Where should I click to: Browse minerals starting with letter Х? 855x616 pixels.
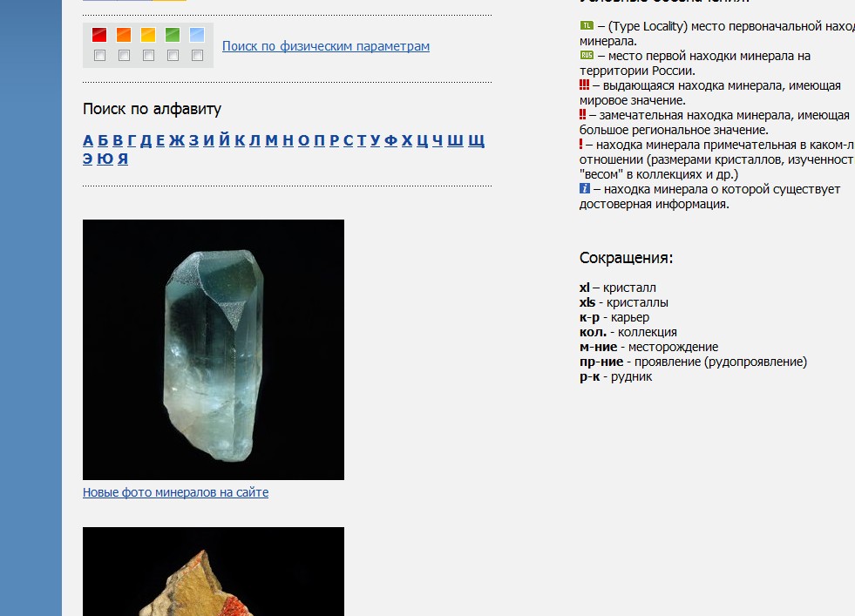(407, 140)
